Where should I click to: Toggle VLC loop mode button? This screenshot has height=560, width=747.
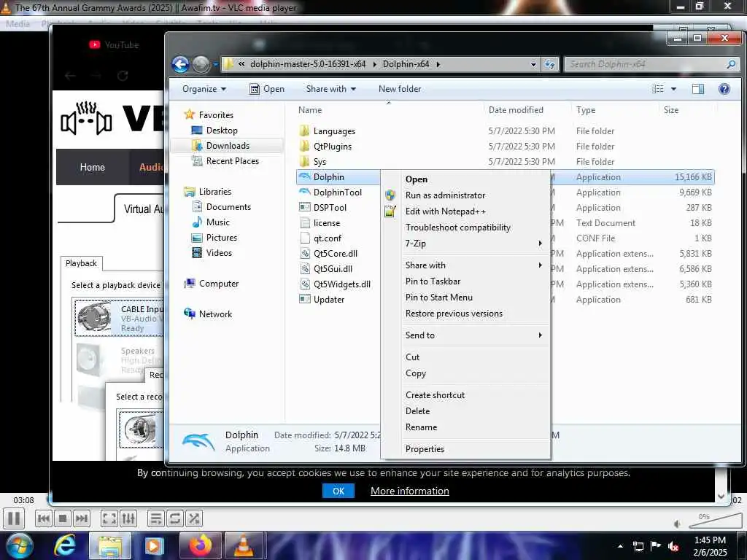pyautogui.click(x=175, y=518)
